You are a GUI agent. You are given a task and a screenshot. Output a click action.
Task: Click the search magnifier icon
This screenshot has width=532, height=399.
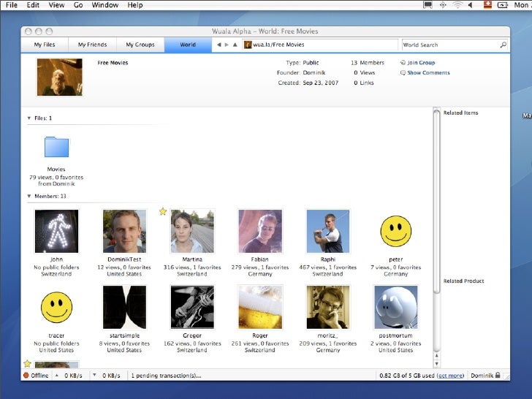click(503, 45)
